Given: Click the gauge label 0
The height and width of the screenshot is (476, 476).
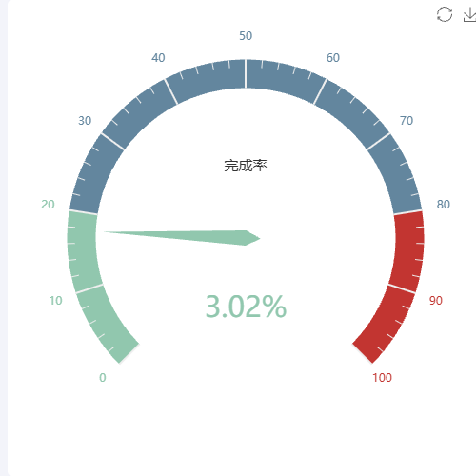Looking at the screenshot, I should 103,378.
